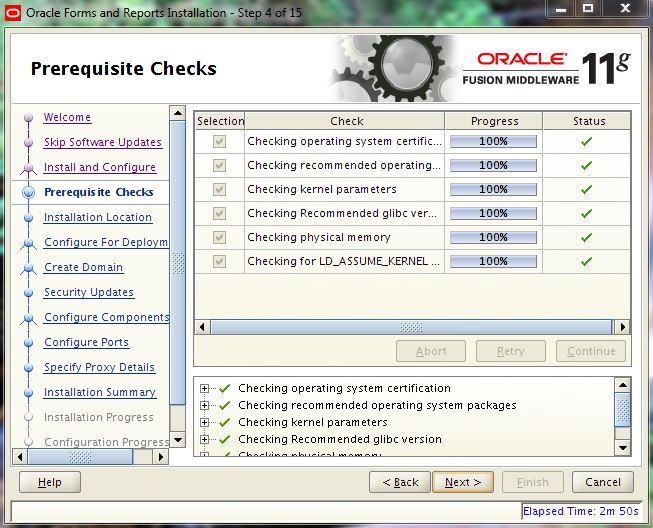Screen dimensions: 653x528
Task: Click the Welcome step bullet icon
Action: [28, 118]
